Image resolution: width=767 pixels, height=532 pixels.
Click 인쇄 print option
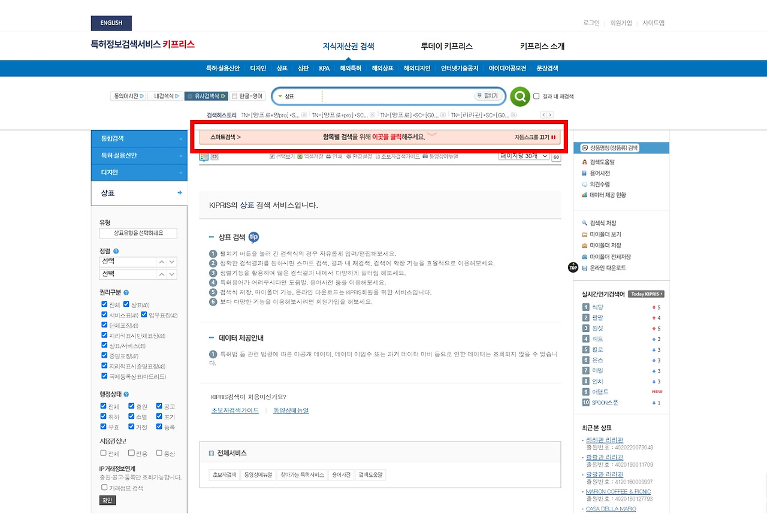(334, 156)
